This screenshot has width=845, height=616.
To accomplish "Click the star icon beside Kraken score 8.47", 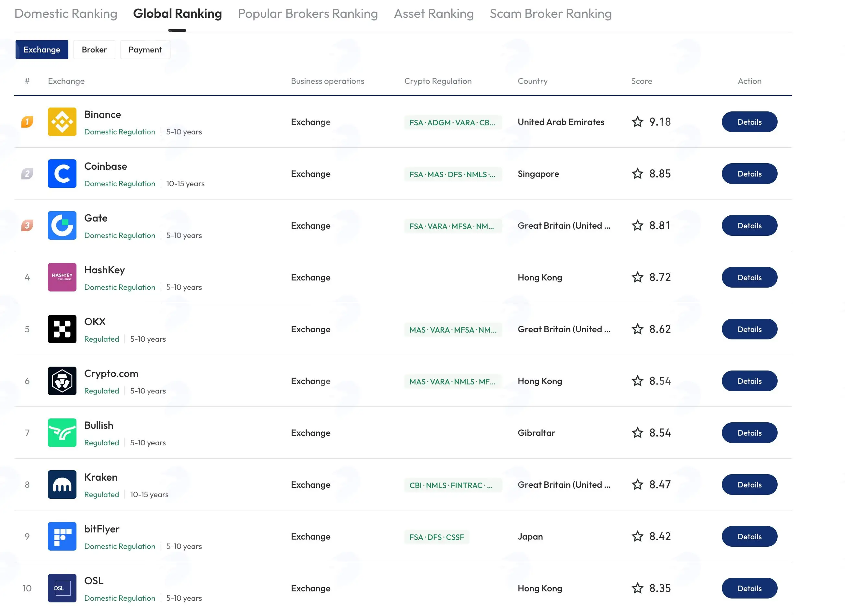I will click(x=638, y=485).
